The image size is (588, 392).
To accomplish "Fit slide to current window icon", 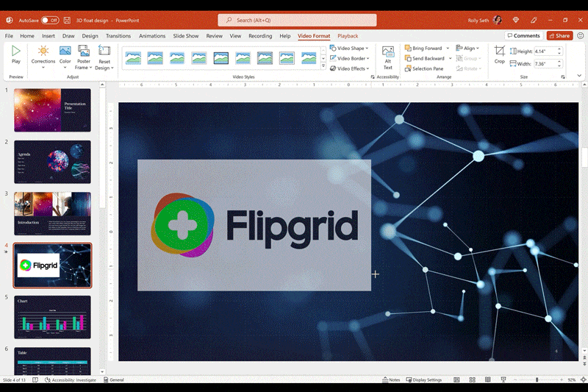I will pyautogui.click(x=583, y=379).
